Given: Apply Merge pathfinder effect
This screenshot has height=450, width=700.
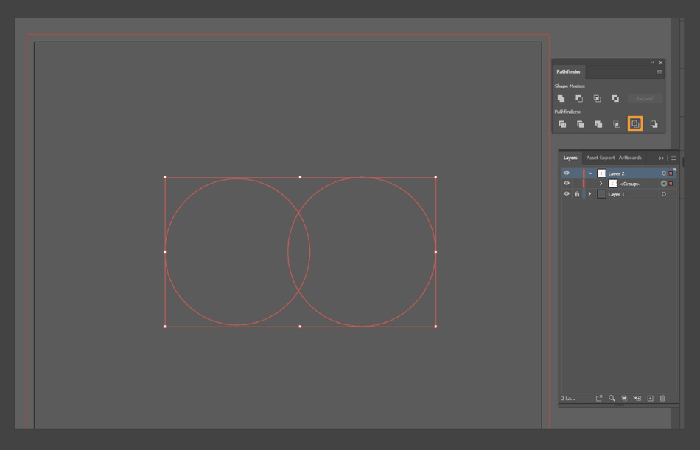Looking at the screenshot, I should 599,124.
